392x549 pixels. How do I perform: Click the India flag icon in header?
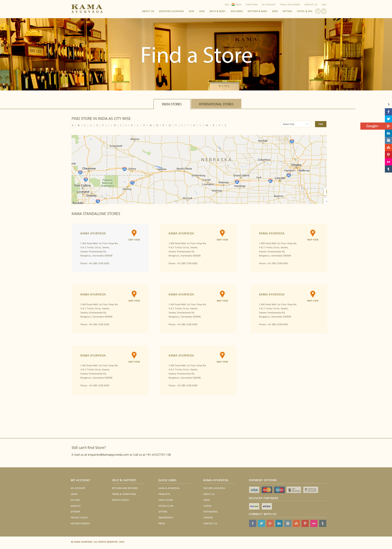(x=233, y=4)
